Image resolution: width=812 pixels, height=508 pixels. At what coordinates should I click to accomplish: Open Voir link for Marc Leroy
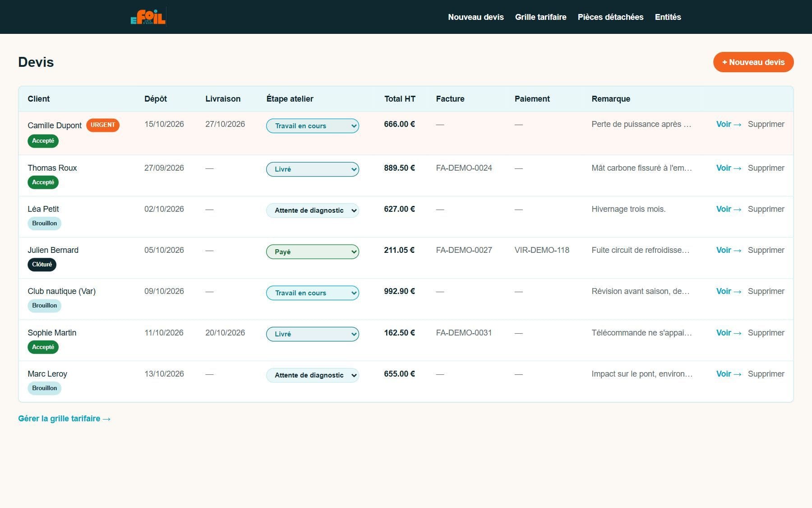click(x=729, y=374)
